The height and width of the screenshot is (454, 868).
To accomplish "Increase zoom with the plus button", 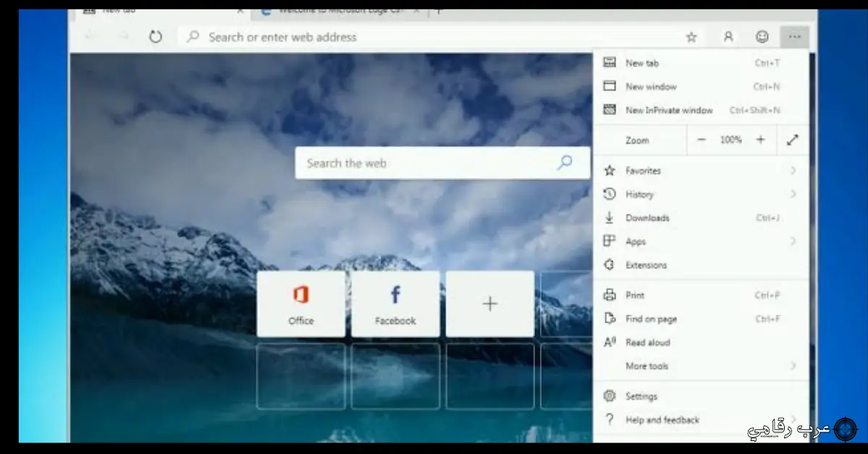I will coord(760,140).
